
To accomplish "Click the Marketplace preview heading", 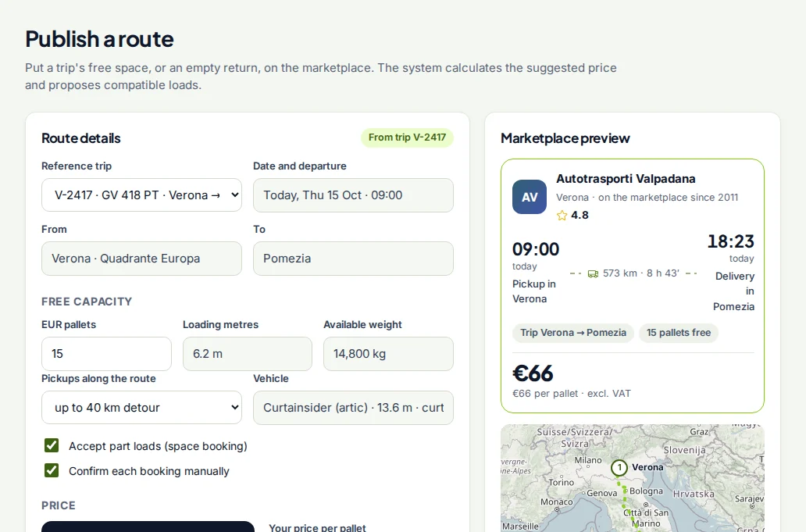I will pyautogui.click(x=565, y=138).
